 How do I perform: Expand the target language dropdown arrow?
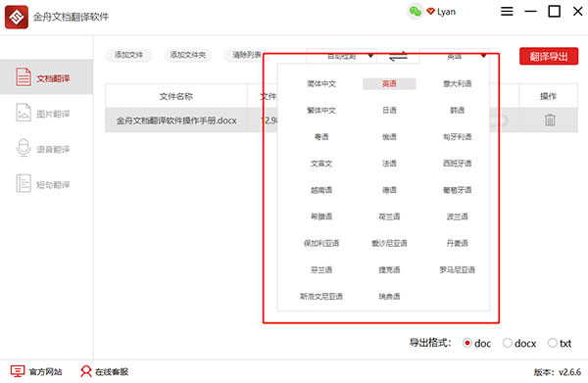pos(483,56)
